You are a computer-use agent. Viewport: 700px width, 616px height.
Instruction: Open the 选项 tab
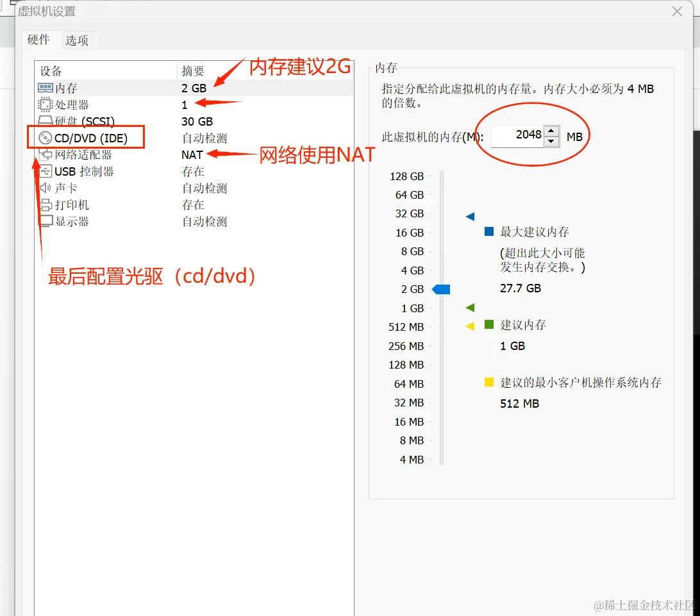[x=77, y=40]
